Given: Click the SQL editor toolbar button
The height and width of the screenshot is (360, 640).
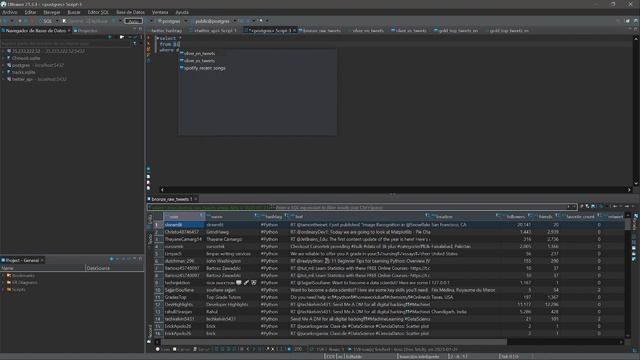Looking at the screenshot, I should click(46, 21).
